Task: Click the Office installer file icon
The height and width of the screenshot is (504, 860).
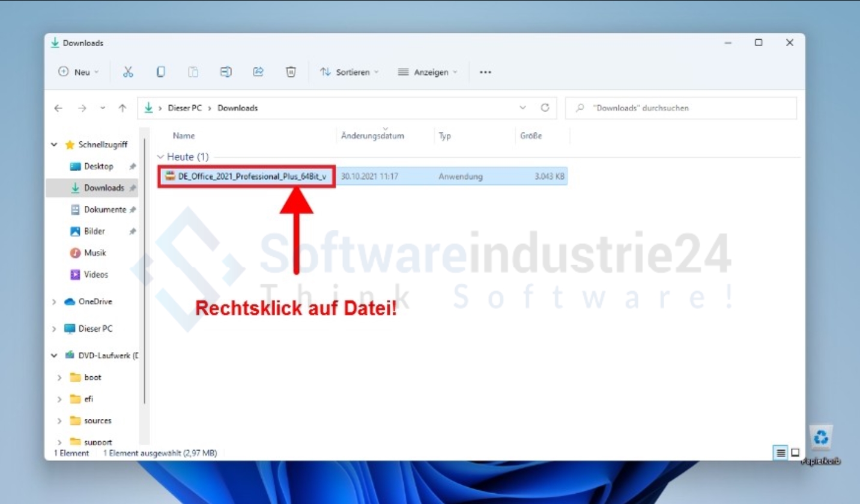Action: coord(170,176)
